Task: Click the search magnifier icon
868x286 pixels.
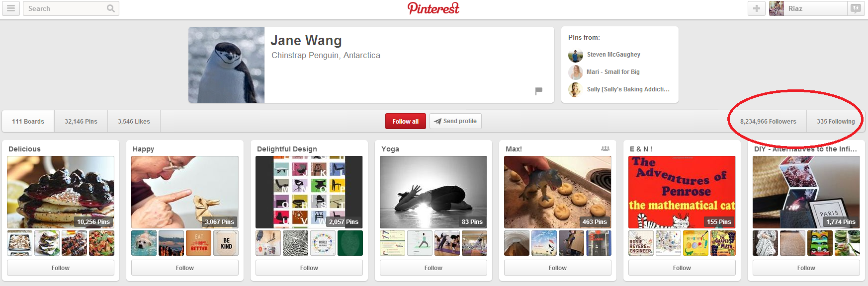Action: (111, 8)
